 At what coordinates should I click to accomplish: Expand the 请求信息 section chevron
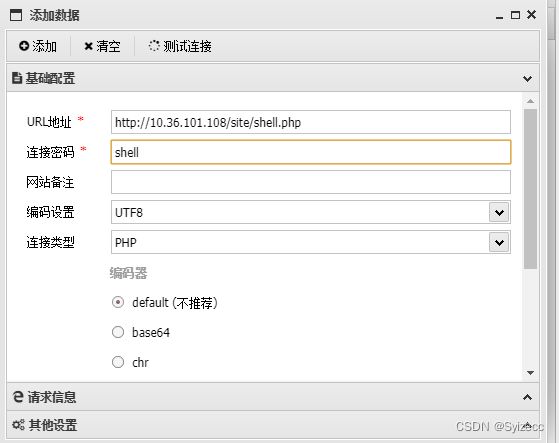point(528,397)
